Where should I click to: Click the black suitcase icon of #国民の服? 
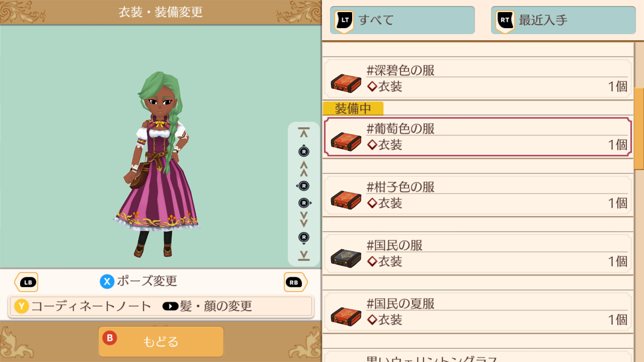(346, 258)
